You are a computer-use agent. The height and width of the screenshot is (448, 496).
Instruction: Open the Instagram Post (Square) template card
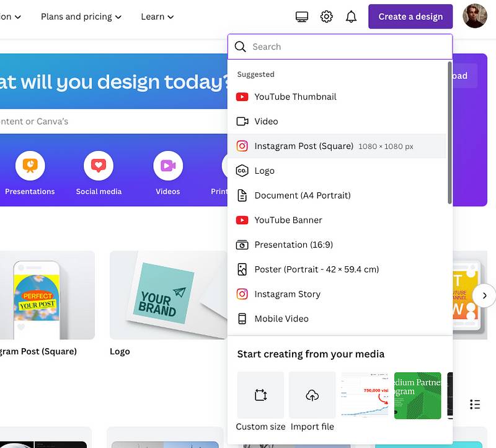pos(48,295)
